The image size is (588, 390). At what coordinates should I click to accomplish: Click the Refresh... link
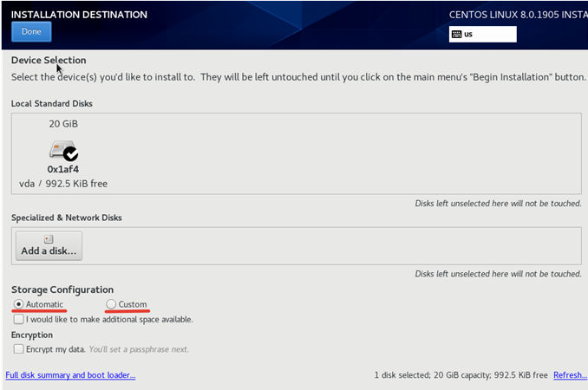click(570, 375)
